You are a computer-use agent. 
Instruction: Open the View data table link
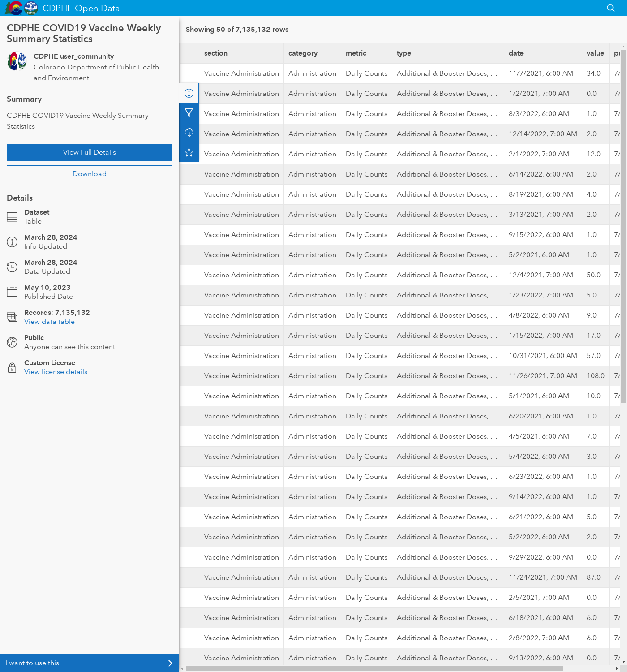coord(49,322)
